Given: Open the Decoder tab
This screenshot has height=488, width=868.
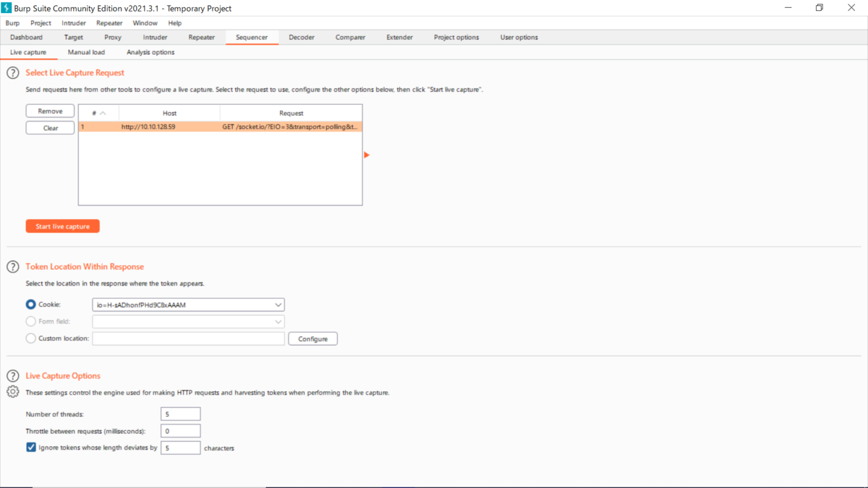Looking at the screenshot, I should tap(302, 38).
